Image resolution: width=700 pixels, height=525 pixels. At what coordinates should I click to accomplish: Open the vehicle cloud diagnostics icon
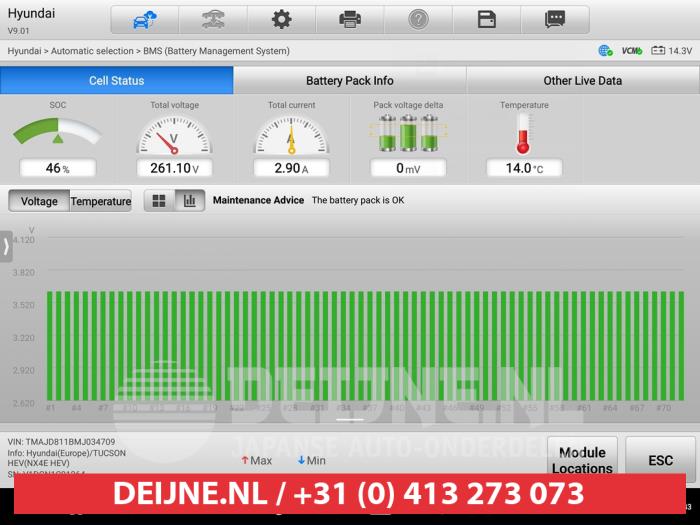145,20
